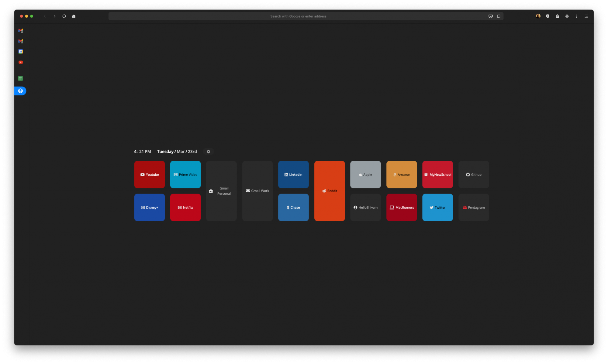Open the Disney+ tile
This screenshot has width=608, height=364.
click(150, 207)
